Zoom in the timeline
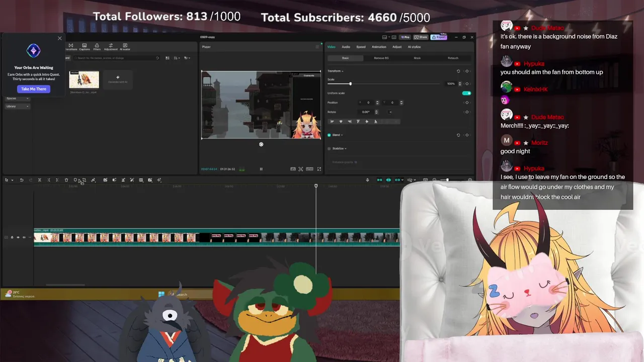Viewport: 644px width, 362px height. point(470,180)
